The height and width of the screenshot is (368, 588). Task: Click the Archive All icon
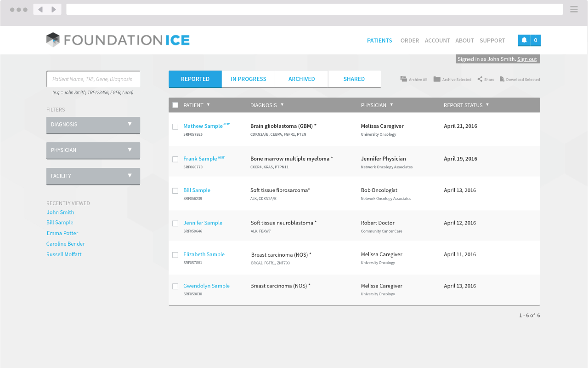(403, 79)
